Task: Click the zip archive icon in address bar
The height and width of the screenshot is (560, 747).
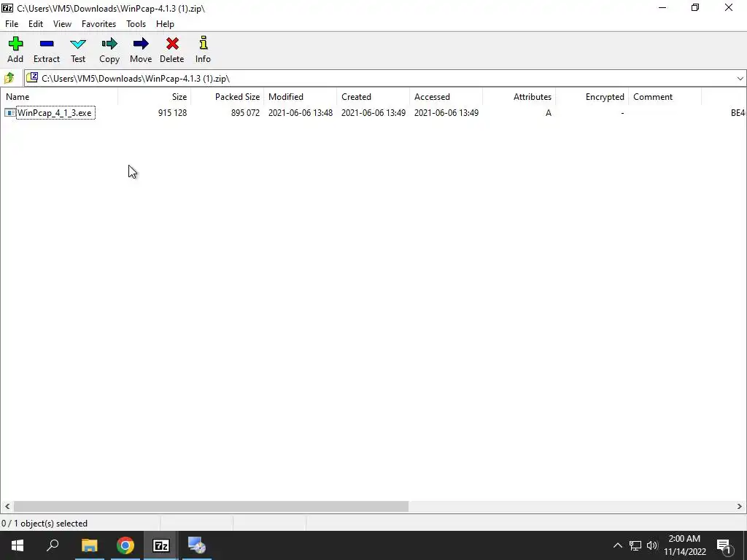Action: click(32, 77)
